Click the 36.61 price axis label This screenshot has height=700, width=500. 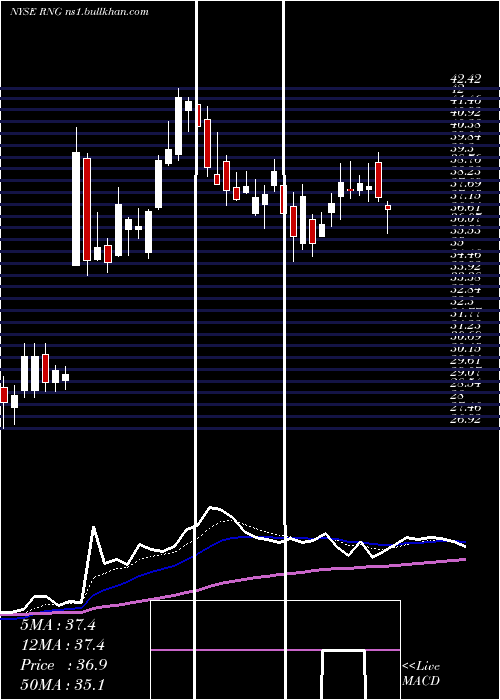coord(466,207)
